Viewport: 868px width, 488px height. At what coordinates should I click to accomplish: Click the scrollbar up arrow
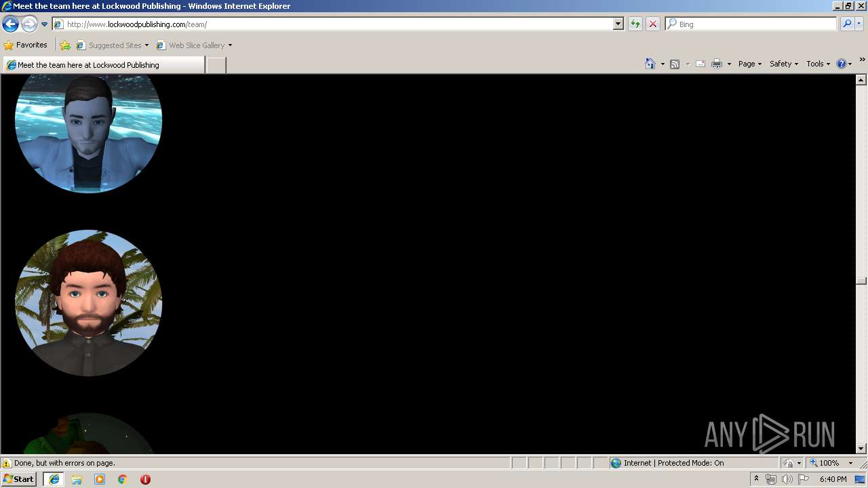pyautogui.click(x=861, y=80)
